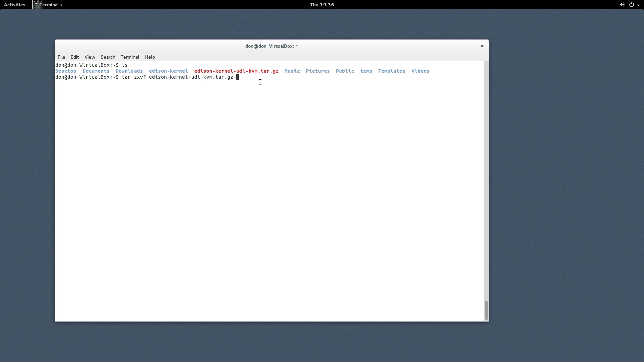The height and width of the screenshot is (362, 644).
Task: Close the terminal window
Action: tap(482, 46)
